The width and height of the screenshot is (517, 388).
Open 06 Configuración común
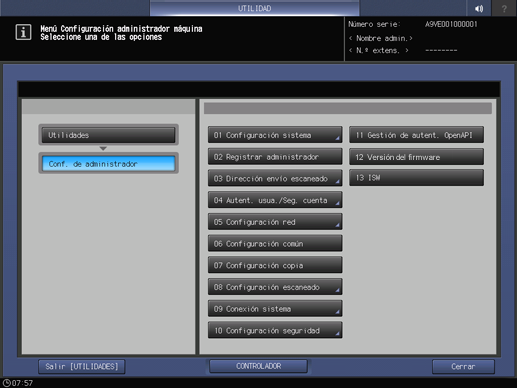point(275,243)
